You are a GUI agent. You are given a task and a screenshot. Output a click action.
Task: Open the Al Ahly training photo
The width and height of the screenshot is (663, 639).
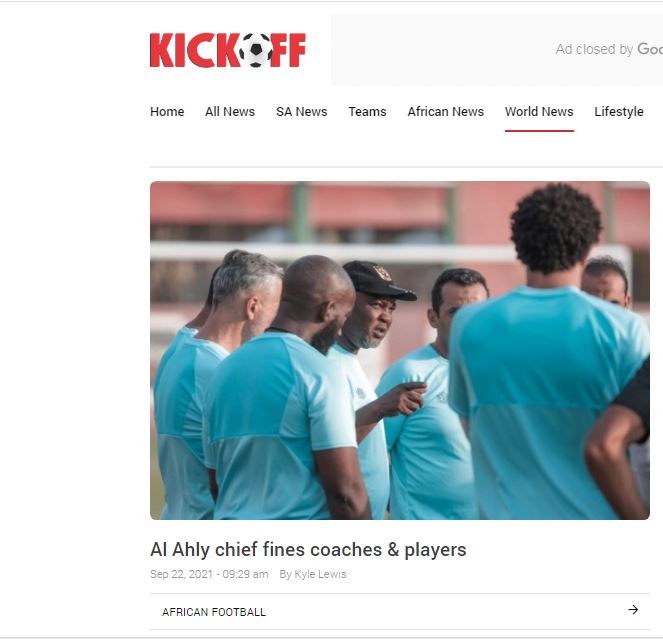pyautogui.click(x=400, y=350)
